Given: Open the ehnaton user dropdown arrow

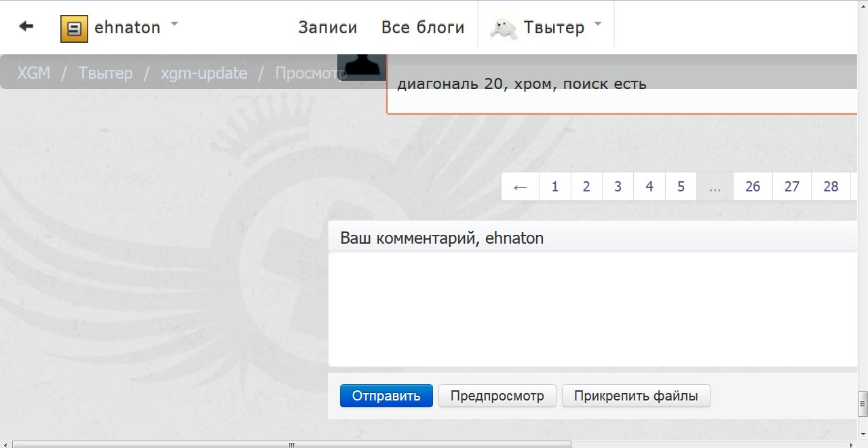Looking at the screenshot, I should 174,24.
